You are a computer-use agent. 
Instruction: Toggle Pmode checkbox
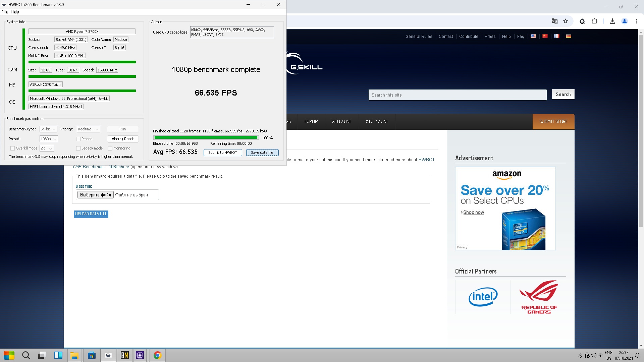(78, 139)
